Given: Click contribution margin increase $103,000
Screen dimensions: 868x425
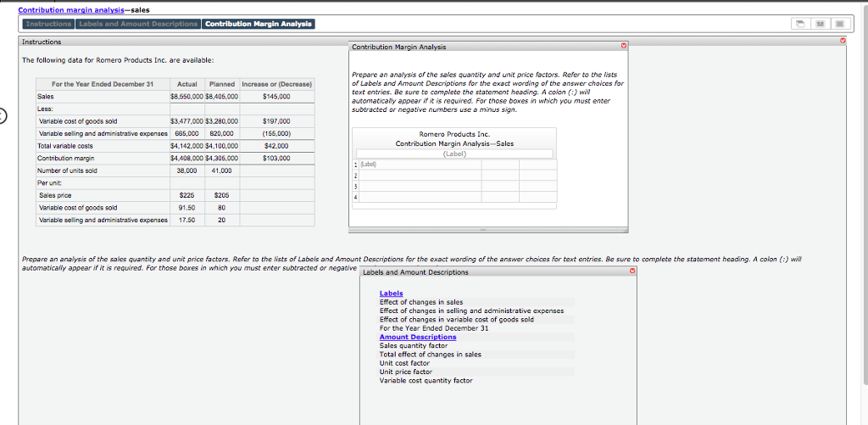Looking at the screenshot, I should tap(277, 159).
